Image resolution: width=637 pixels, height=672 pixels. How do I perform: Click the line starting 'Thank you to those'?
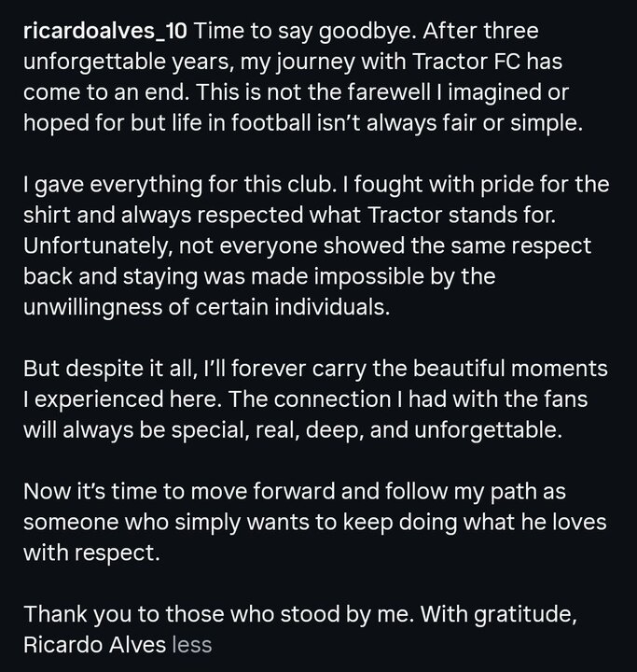[x=297, y=613]
